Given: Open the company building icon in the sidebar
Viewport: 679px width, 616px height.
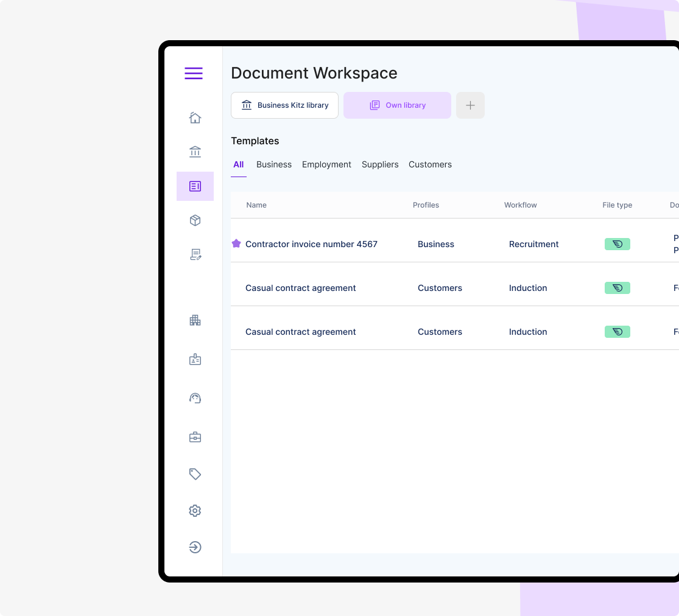Looking at the screenshot, I should coord(195,320).
